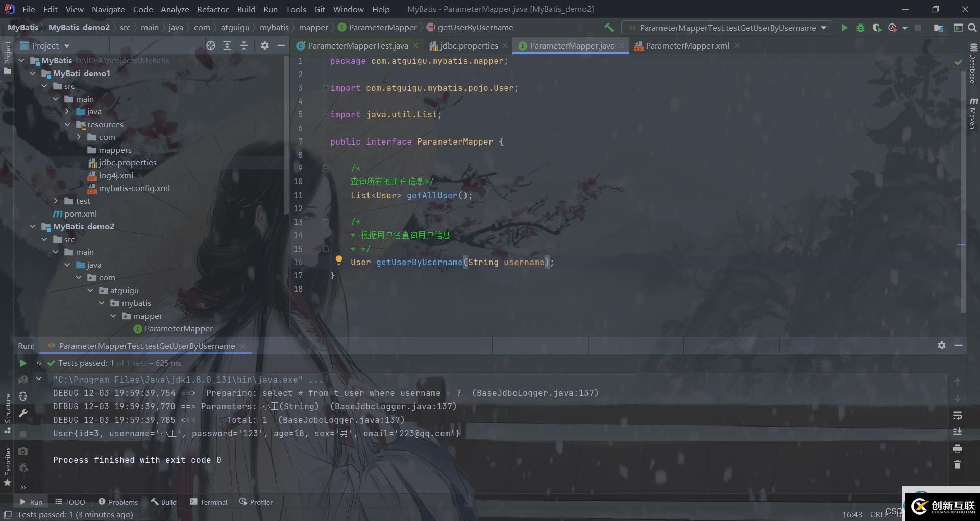Click the disabled Stop button in toolbar
The width and height of the screenshot is (980, 521).
[x=918, y=28]
